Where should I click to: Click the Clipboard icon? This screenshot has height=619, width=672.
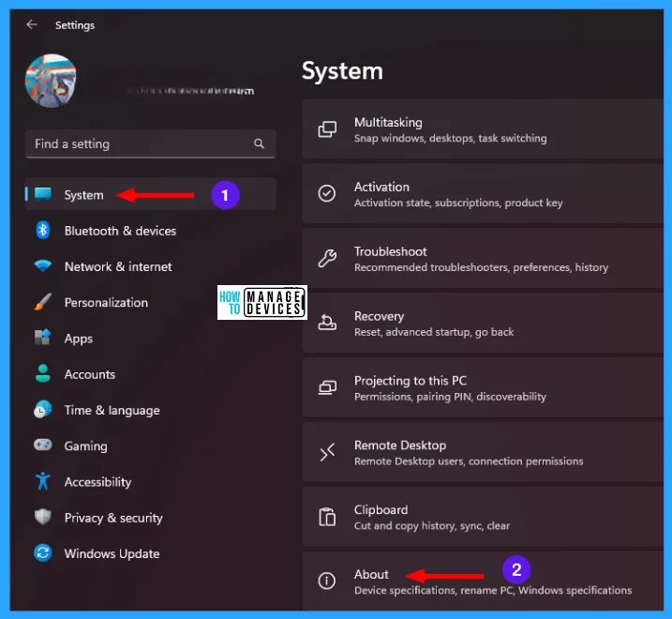(327, 517)
